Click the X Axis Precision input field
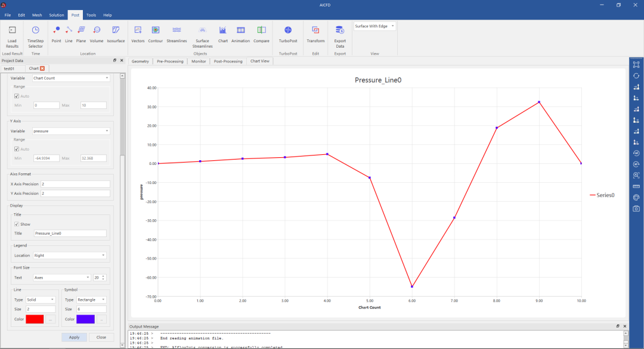 (76, 184)
